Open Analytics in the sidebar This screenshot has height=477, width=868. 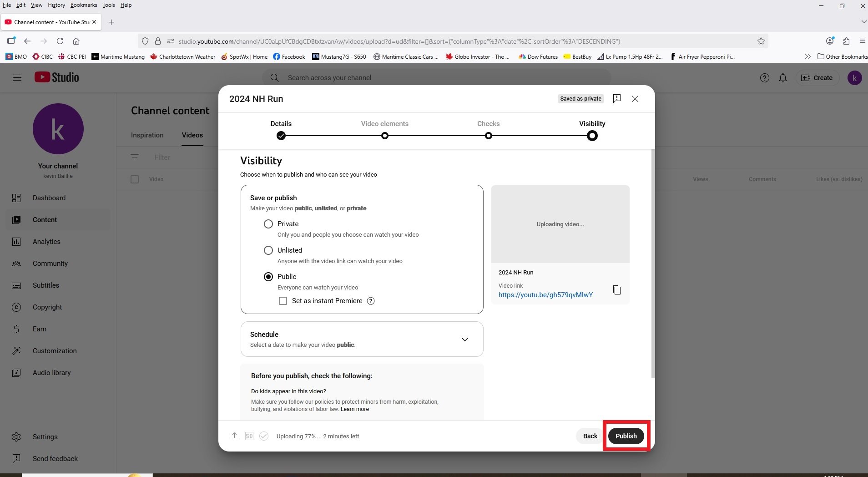click(x=58, y=242)
